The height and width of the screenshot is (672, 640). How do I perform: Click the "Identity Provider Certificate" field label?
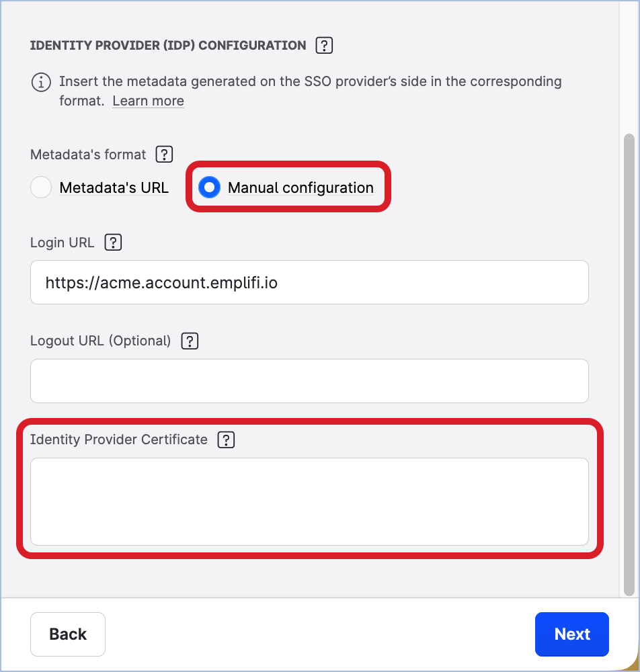coord(119,439)
